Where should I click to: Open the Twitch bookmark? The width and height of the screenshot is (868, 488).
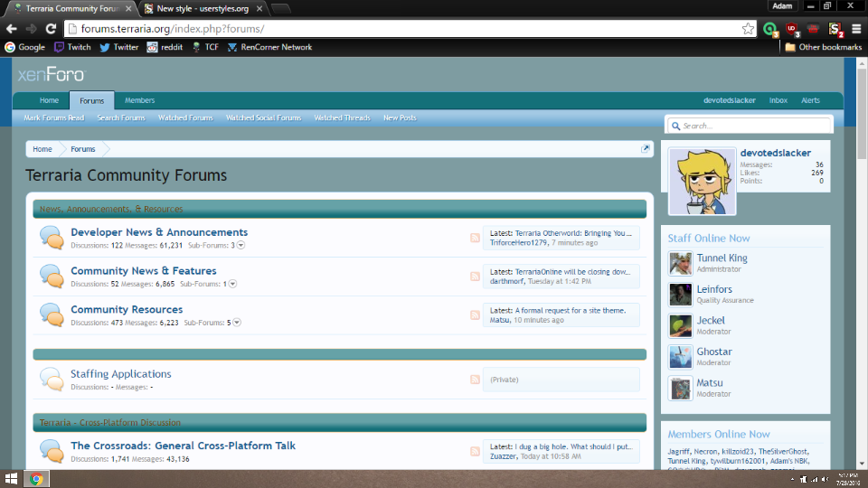(x=72, y=47)
